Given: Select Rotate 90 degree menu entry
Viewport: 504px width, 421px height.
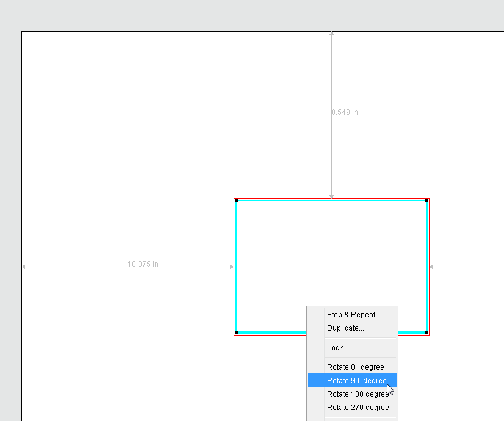Looking at the screenshot, I should coord(352,381).
